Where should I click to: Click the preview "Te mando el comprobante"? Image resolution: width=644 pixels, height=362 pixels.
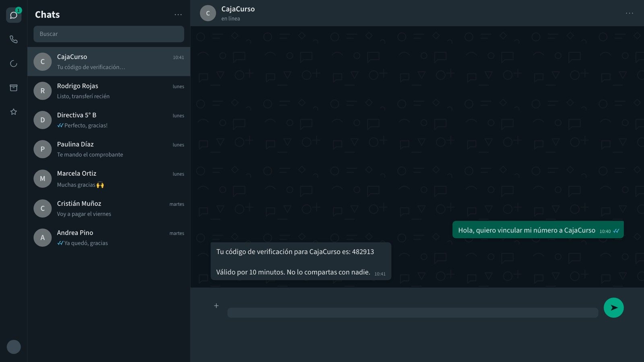90,155
